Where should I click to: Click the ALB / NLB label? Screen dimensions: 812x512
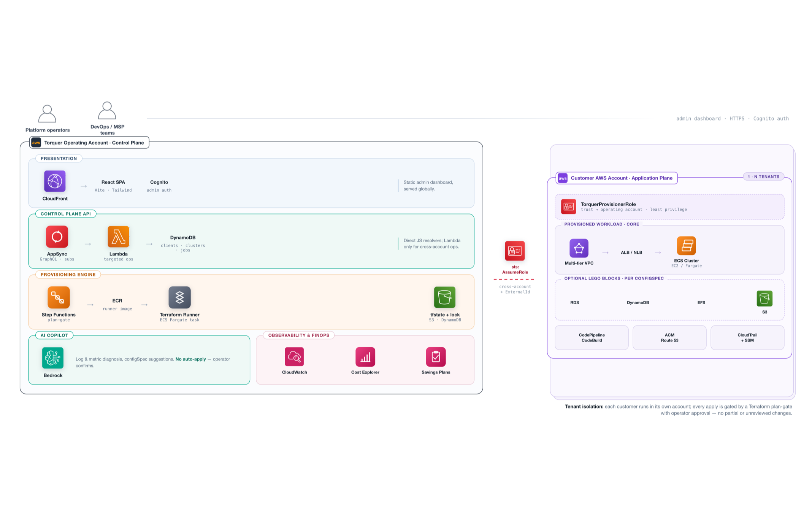tap(631, 253)
